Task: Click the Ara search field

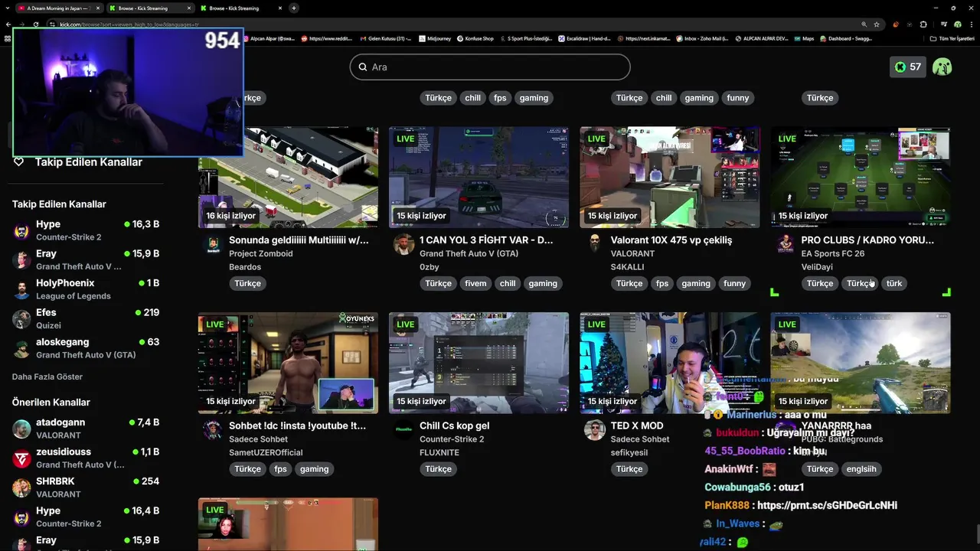Action: pyautogui.click(x=490, y=67)
